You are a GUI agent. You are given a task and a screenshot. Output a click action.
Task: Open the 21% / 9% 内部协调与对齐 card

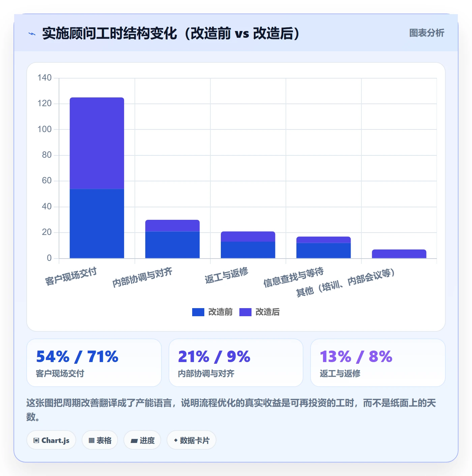coord(236,363)
